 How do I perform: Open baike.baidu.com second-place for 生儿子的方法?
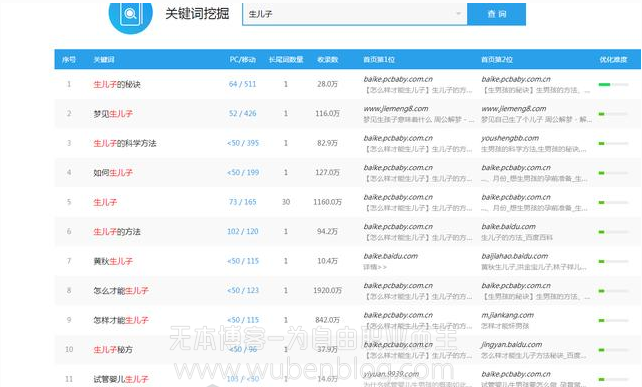coord(508,226)
